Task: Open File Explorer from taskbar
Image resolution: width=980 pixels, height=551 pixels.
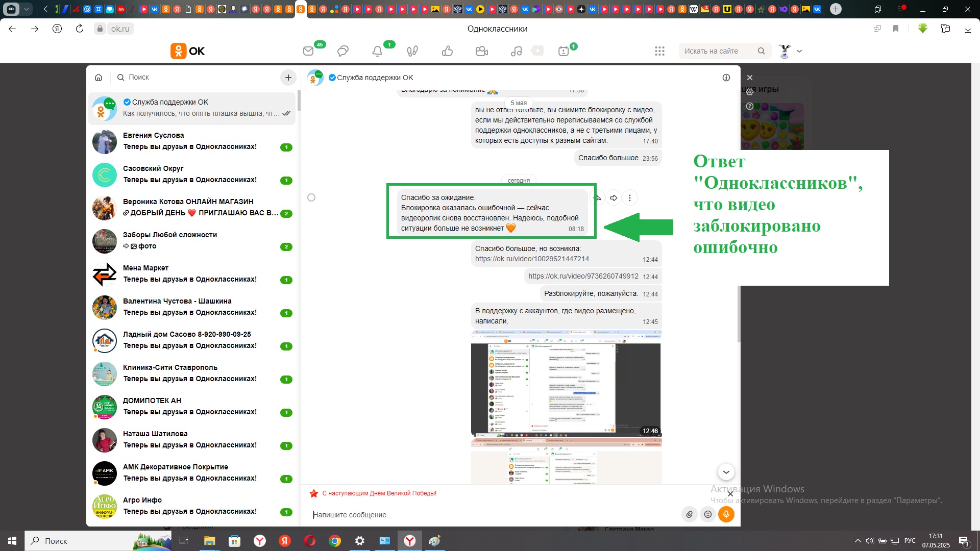Action: (210, 541)
